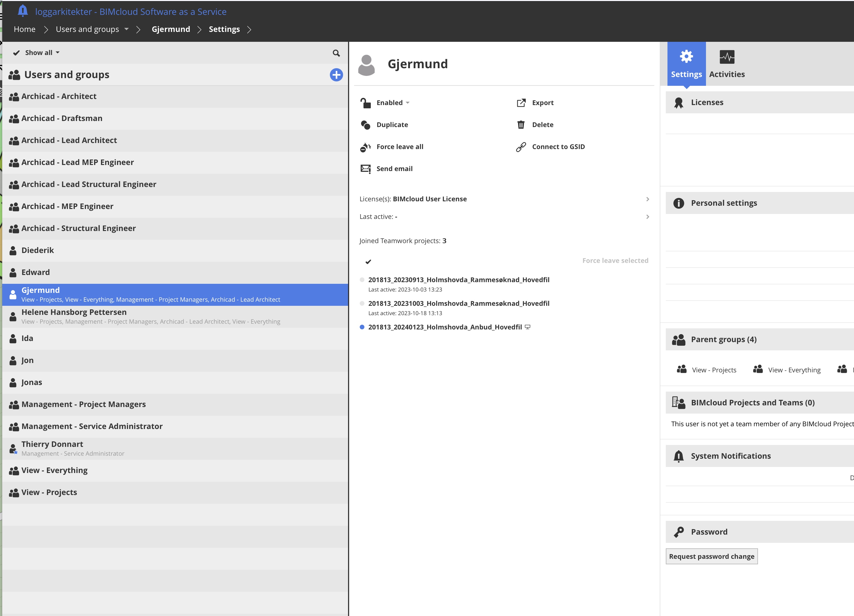Switch to the Activities tab
Screen dimensions: 854x616
pos(726,64)
